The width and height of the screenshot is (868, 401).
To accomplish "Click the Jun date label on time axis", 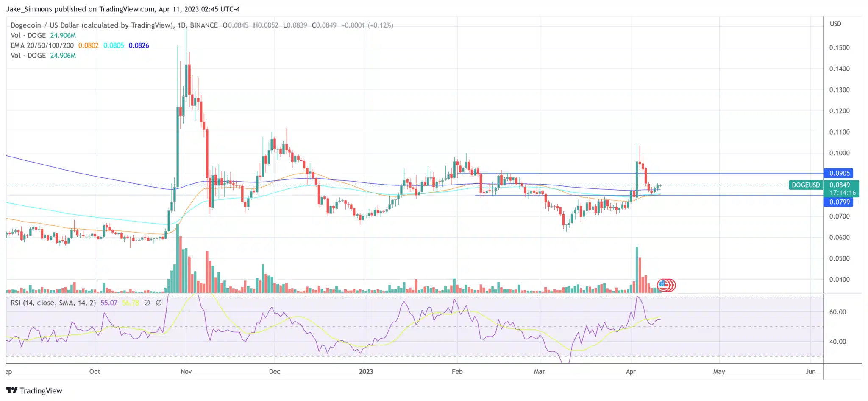I will 810,372.
